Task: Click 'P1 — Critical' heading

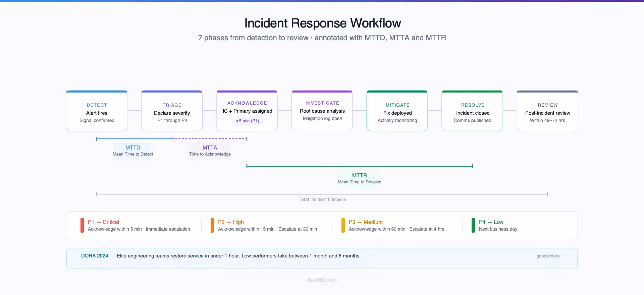Action: 103,222
